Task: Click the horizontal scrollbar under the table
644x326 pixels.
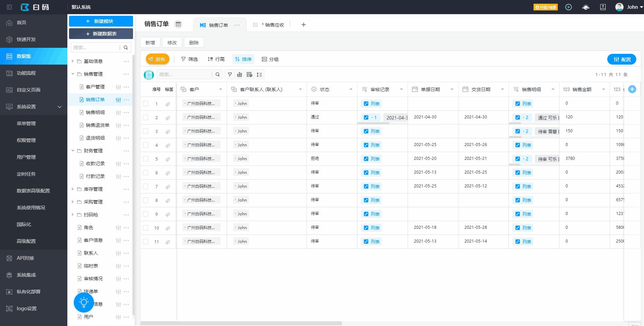Action: (x=241, y=323)
